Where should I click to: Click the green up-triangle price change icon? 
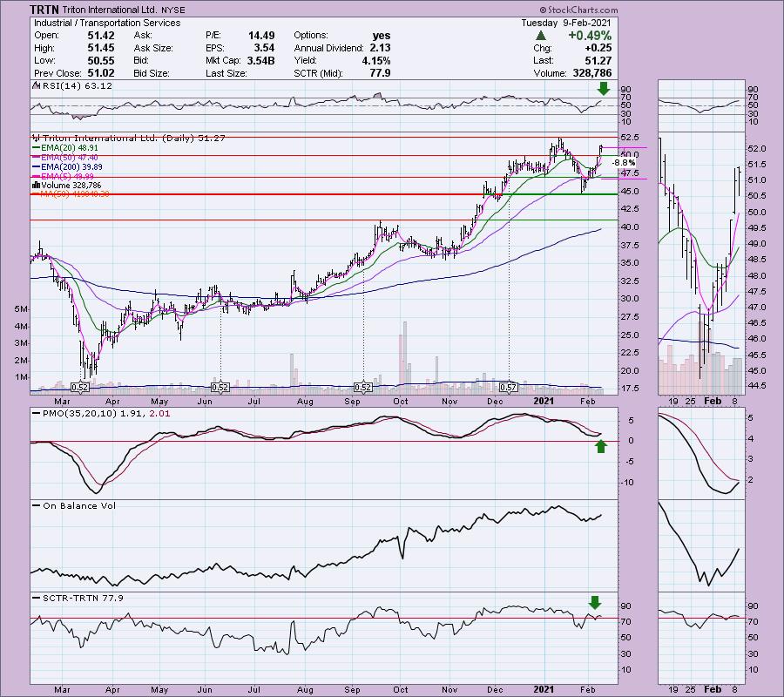[540, 36]
